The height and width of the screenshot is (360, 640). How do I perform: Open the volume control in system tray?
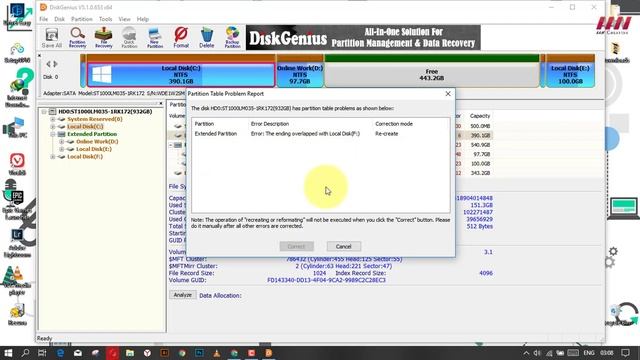[537, 353]
